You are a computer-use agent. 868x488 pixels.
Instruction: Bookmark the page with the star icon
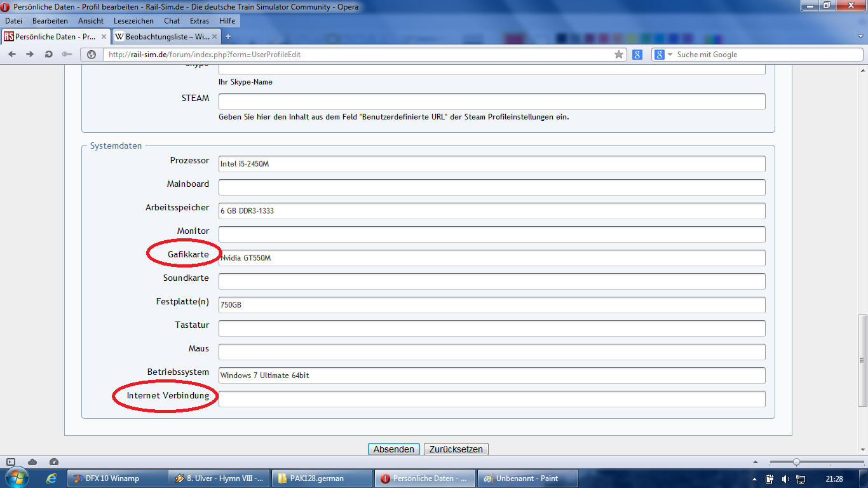tap(619, 55)
